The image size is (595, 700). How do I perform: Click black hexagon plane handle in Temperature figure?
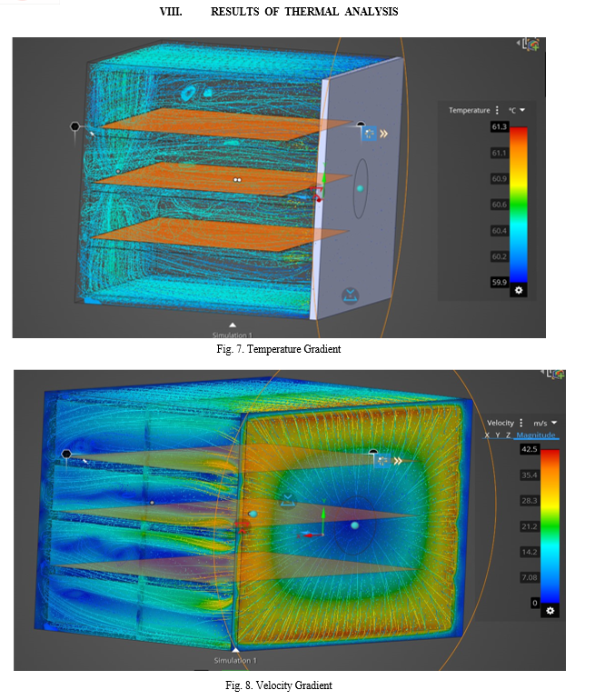click(74, 126)
